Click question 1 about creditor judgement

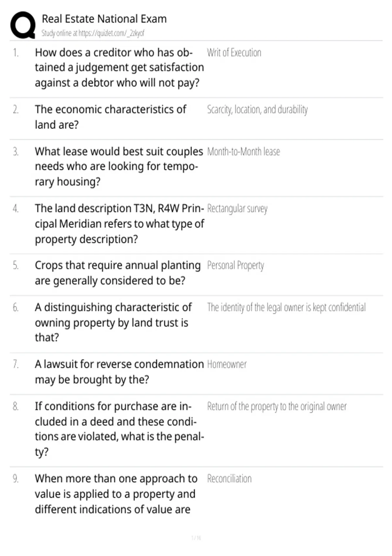[119, 67]
